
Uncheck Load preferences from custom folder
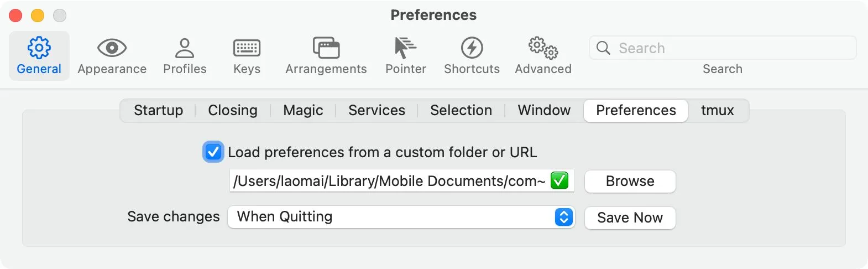pyautogui.click(x=213, y=152)
